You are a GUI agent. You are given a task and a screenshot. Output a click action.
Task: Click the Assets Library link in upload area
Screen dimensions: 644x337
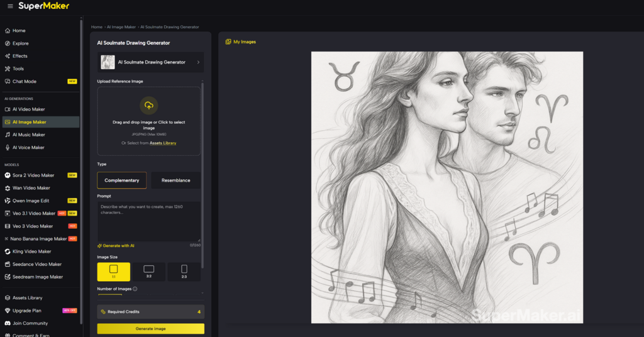point(163,143)
